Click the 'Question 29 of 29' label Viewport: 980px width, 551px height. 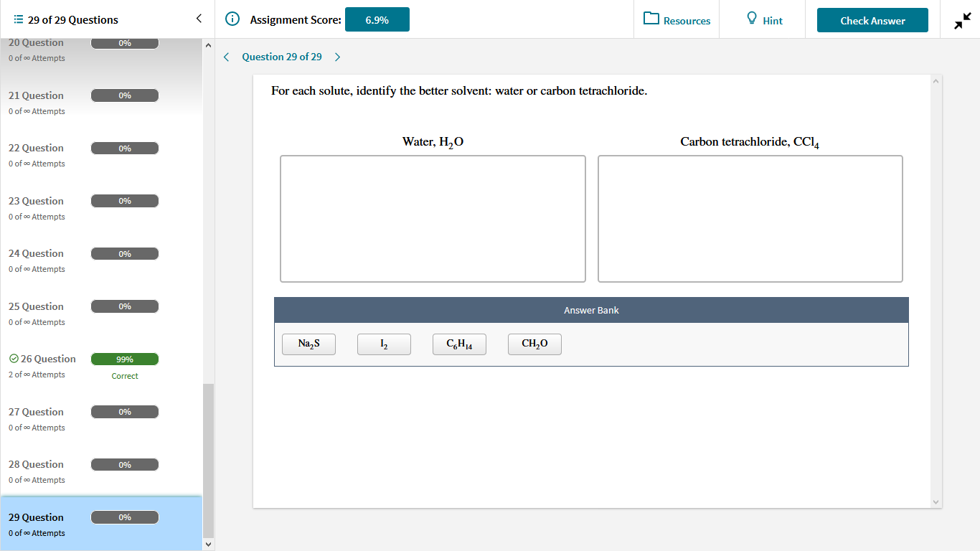[x=282, y=57]
